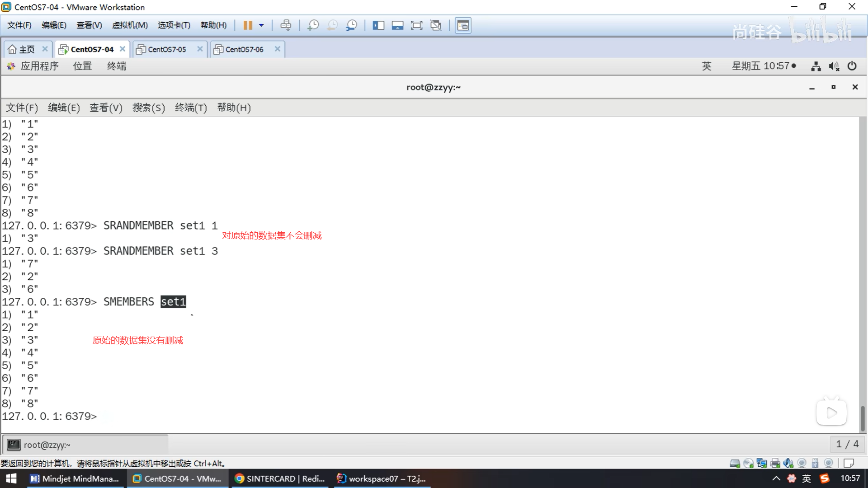This screenshot has width=868, height=488.
Task: Open SINTERCARD Chrome window in taskbar
Action: click(280, 479)
